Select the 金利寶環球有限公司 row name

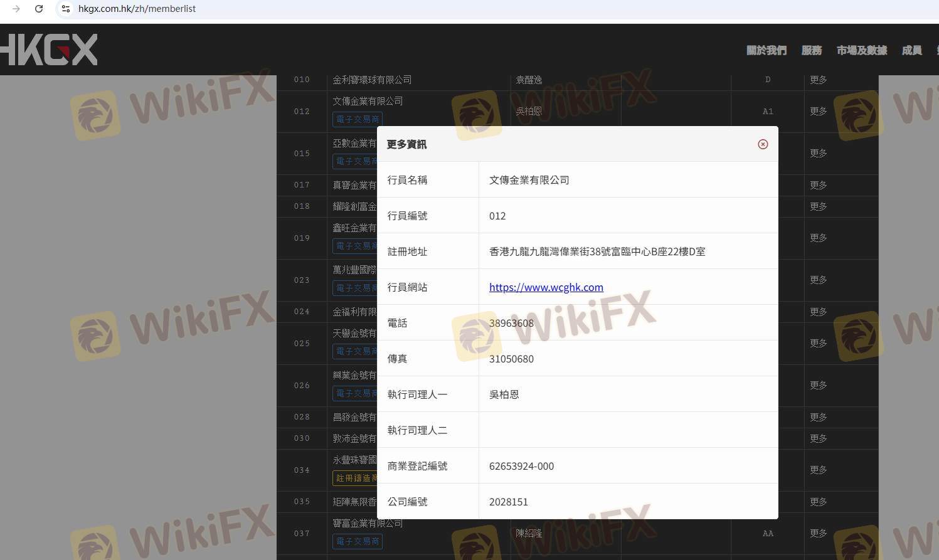372,80
